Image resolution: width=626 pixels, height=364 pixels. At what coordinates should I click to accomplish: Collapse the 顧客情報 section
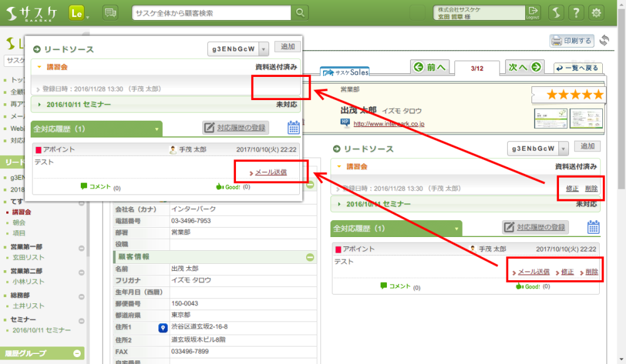(310, 257)
